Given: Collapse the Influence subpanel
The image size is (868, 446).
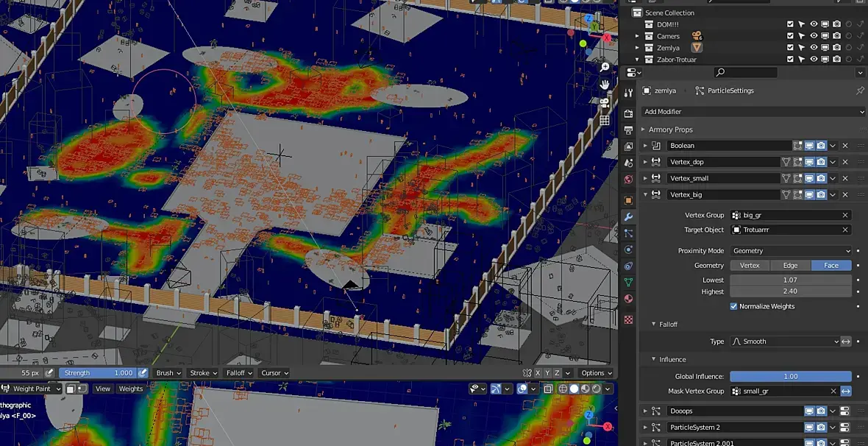Looking at the screenshot, I should pyautogui.click(x=653, y=360).
